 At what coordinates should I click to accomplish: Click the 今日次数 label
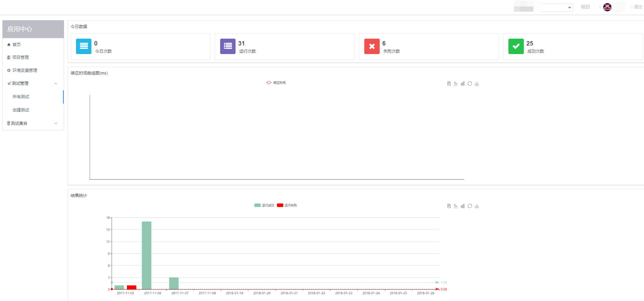tap(103, 51)
